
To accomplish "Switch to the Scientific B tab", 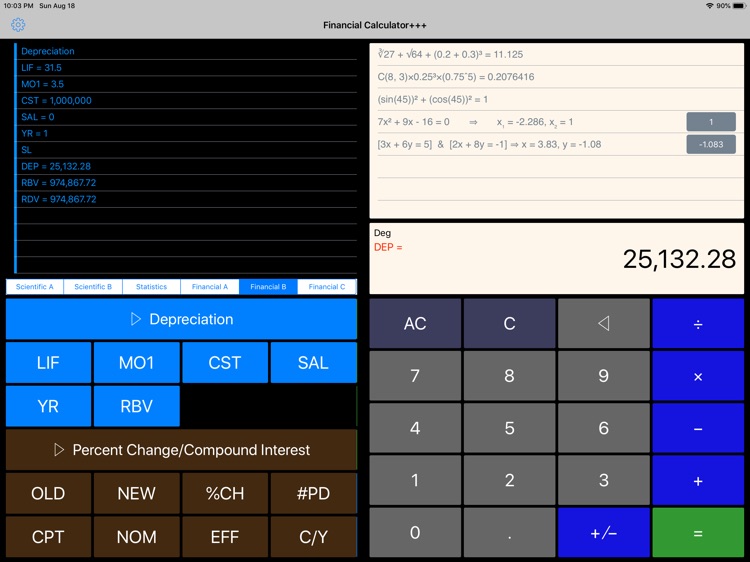I will 93,287.
